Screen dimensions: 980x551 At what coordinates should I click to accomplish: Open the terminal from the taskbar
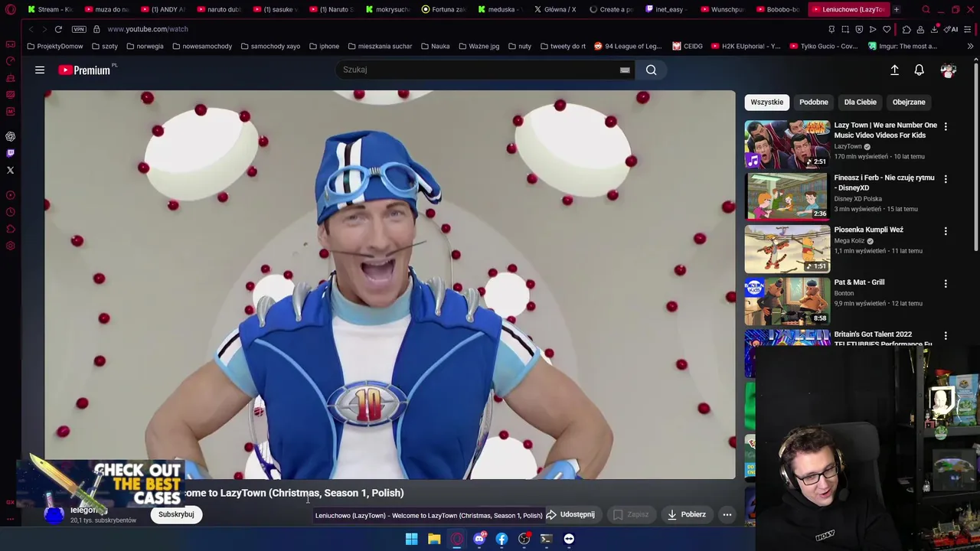[x=547, y=539]
